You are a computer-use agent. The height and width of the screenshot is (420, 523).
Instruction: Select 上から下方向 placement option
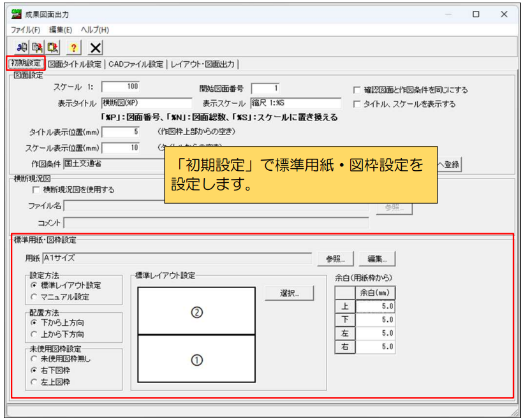pos(34,334)
